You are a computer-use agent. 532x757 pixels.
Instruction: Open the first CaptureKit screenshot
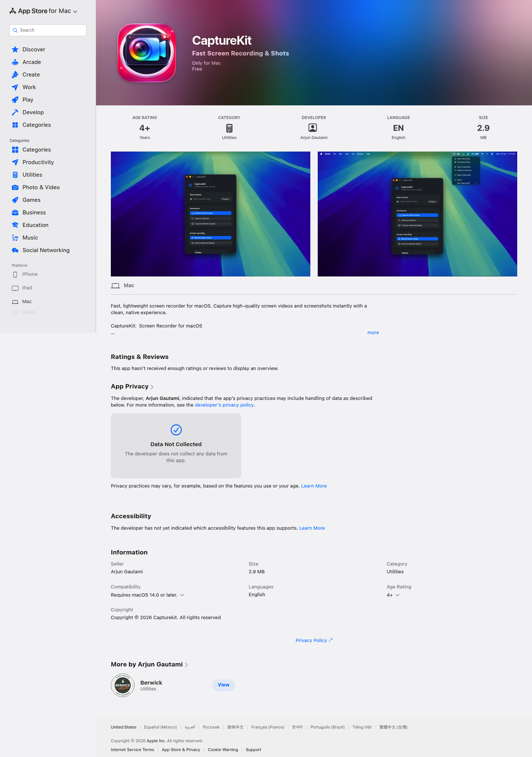[x=211, y=214]
